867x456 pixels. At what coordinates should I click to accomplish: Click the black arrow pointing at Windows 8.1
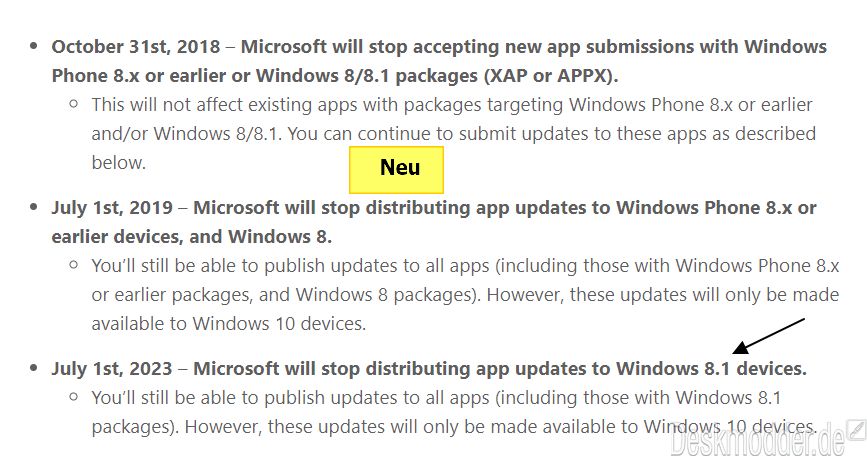tap(768, 336)
